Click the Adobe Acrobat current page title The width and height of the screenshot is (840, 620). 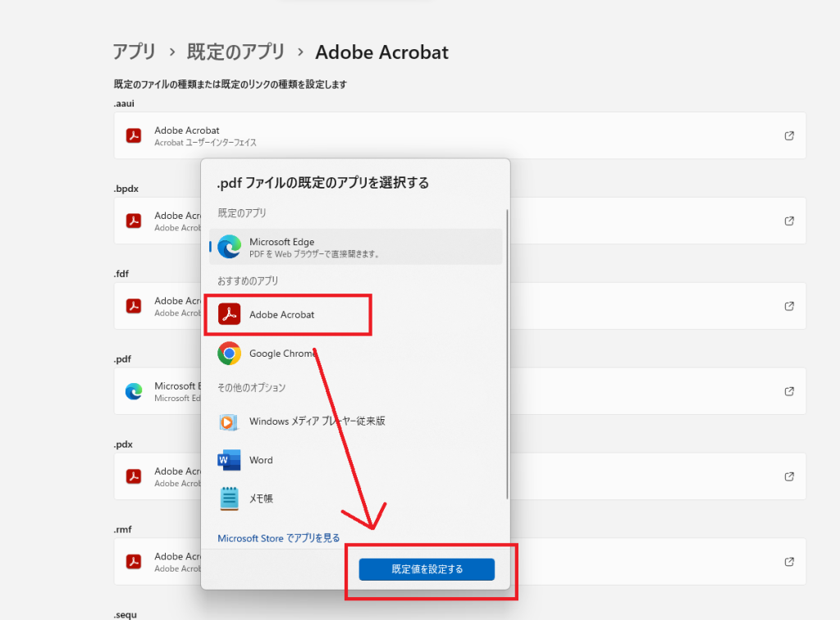[382, 52]
